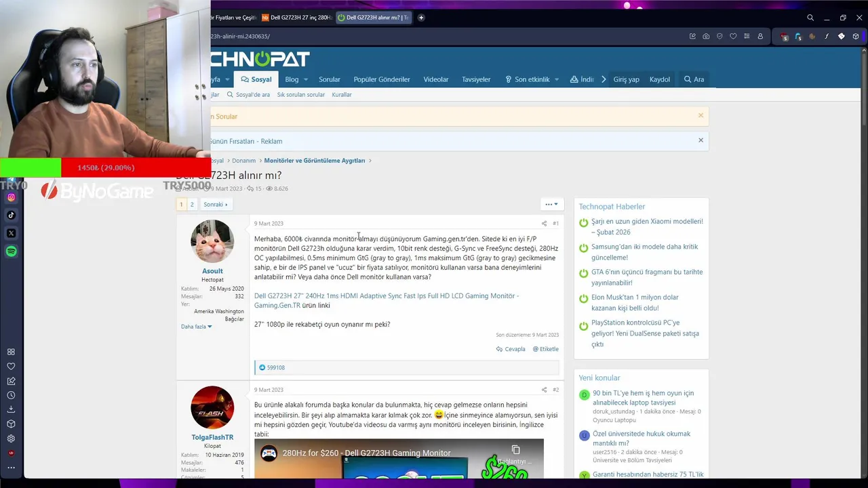Open the three-dot sidebar setup menu
Image resolution: width=868 pixels, height=488 pixels.
click(x=11, y=468)
